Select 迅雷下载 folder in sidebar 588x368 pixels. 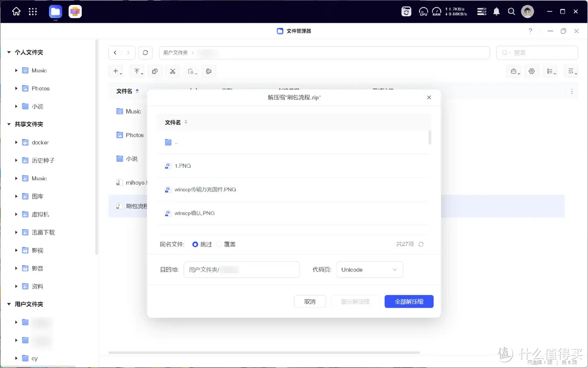point(42,232)
